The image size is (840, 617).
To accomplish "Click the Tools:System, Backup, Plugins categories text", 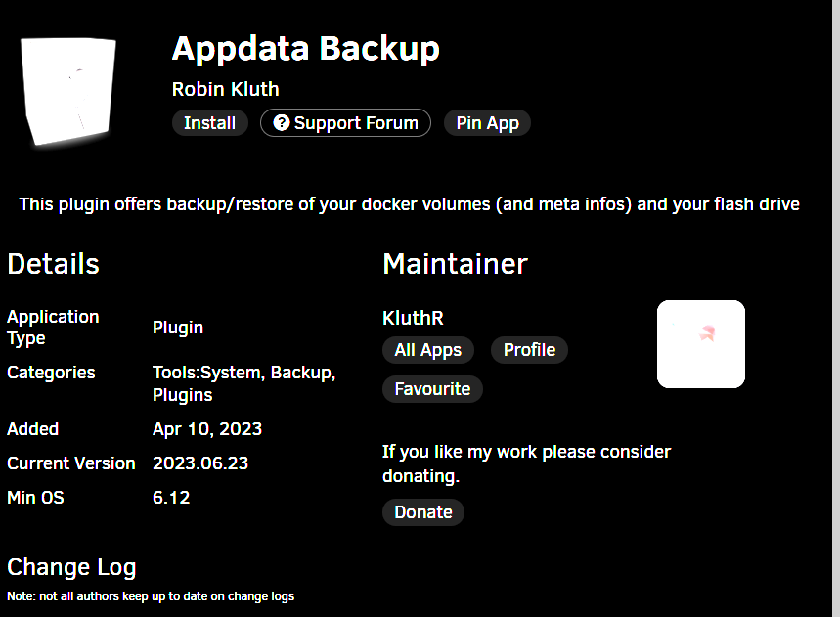I will pyautogui.click(x=243, y=383).
